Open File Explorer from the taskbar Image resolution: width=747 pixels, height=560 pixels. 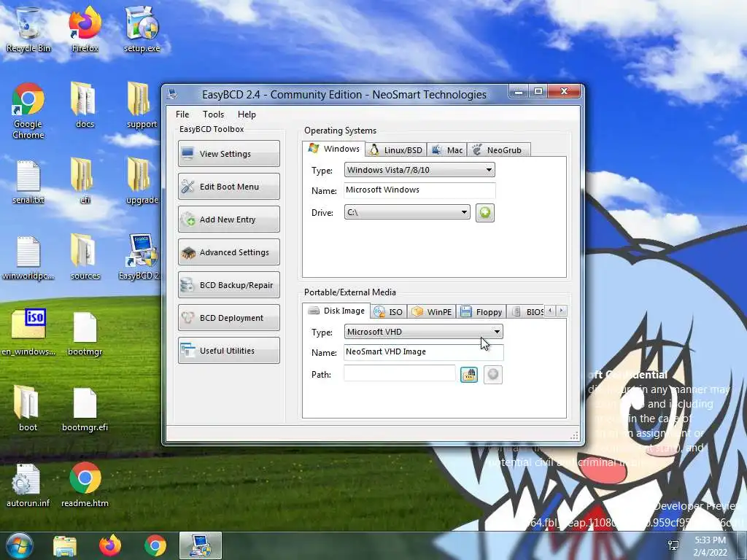pyautogui.click(x=65, y=546)
